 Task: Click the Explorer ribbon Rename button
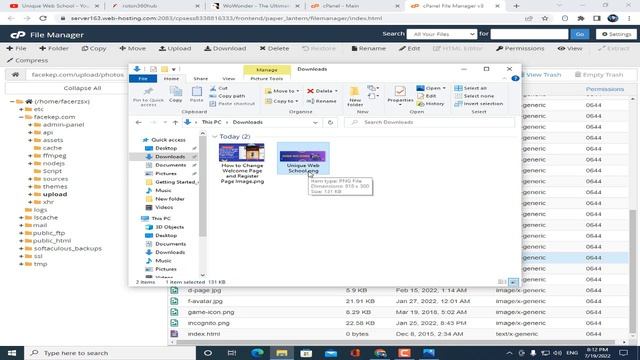tap(322, 101)
